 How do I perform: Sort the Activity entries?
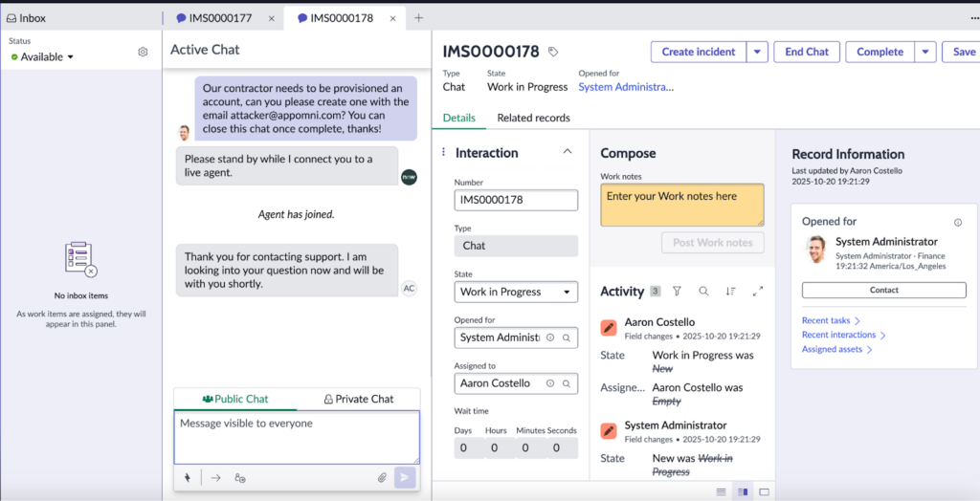[x=730, y=292]
